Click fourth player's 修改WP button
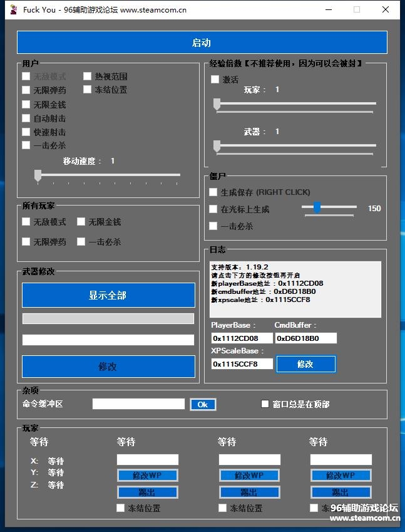 click(x=341, y=476)
